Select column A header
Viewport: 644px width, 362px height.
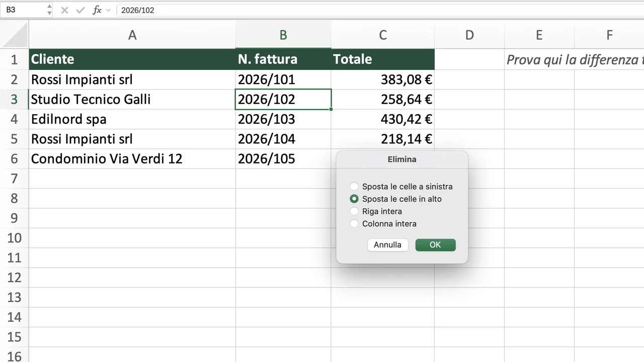[132, 35]
